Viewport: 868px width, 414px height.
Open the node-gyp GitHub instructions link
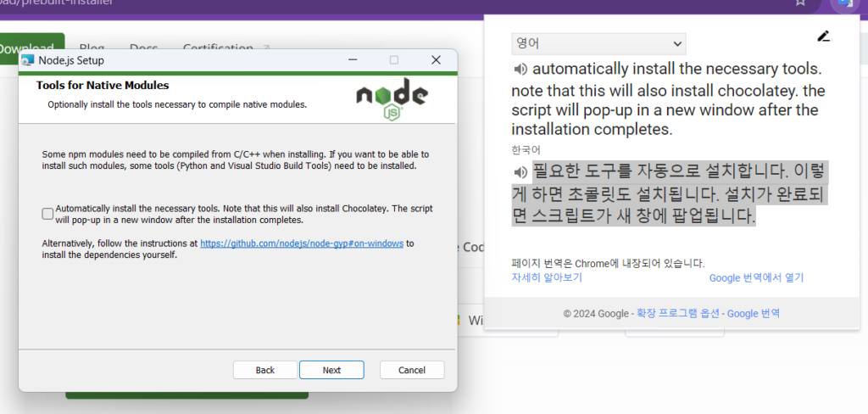tap(302, 243)
